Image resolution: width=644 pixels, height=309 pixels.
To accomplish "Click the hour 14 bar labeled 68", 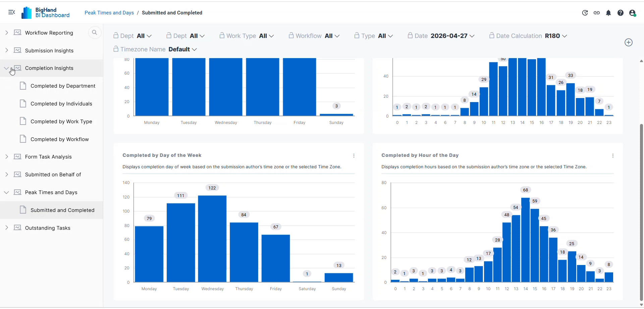I will click(525, 240).
